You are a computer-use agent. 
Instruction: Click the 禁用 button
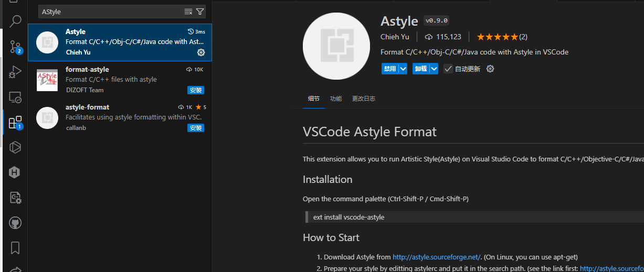[390, 69]
